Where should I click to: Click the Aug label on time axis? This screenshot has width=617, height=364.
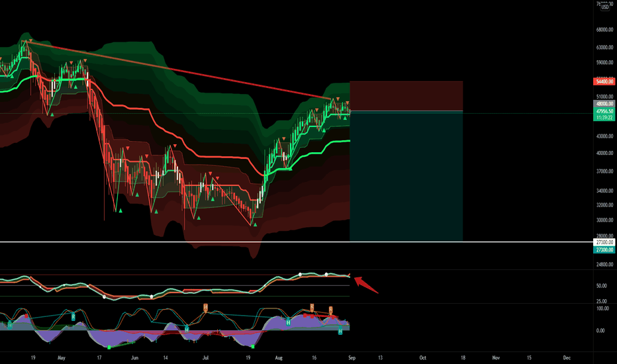279,357
